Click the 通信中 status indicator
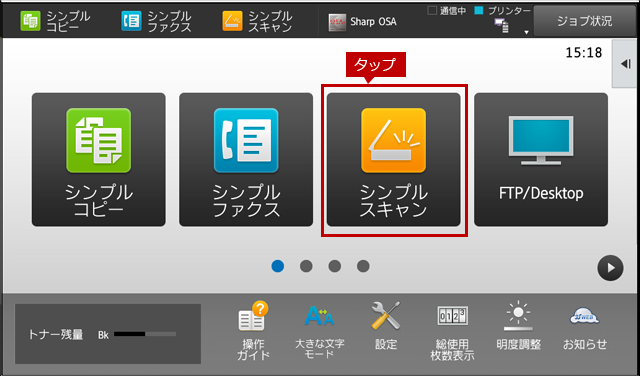The height and width of the screenshot is (376, 640). [x=446, y=11]
